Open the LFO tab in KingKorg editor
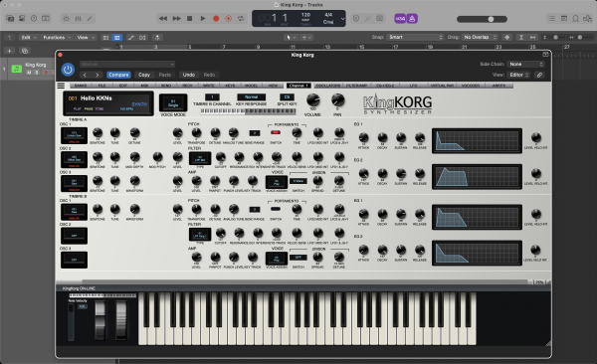This screenshot has height=364, width=597. click(x=413, y=86)
